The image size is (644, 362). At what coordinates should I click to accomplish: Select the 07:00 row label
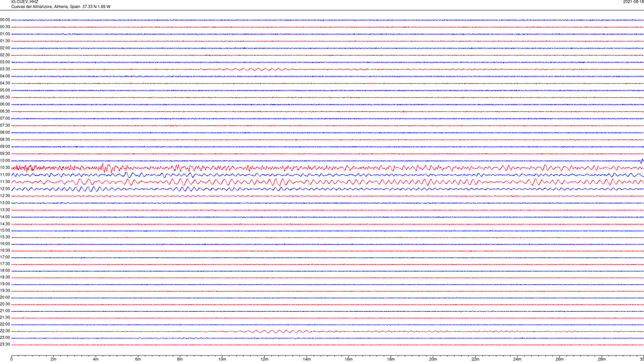5,118
